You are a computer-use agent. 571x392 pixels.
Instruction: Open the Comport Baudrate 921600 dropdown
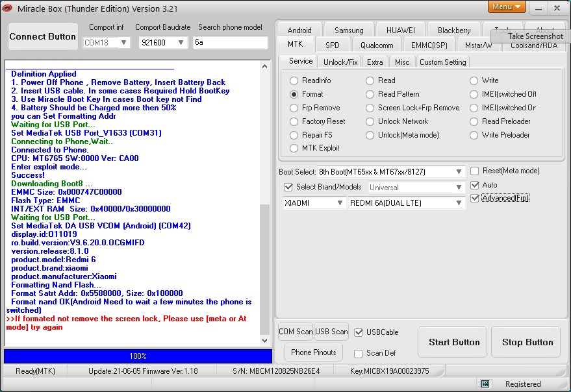(181, 43)
